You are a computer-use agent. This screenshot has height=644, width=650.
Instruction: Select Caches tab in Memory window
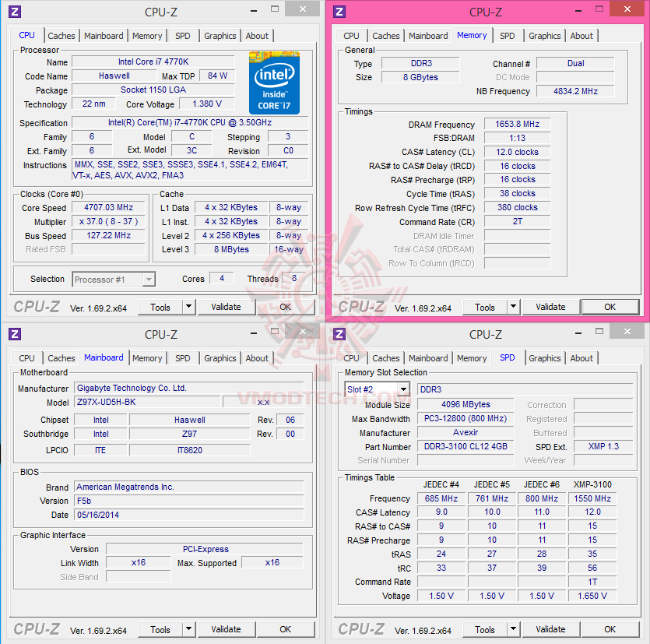tap(386, 36)
